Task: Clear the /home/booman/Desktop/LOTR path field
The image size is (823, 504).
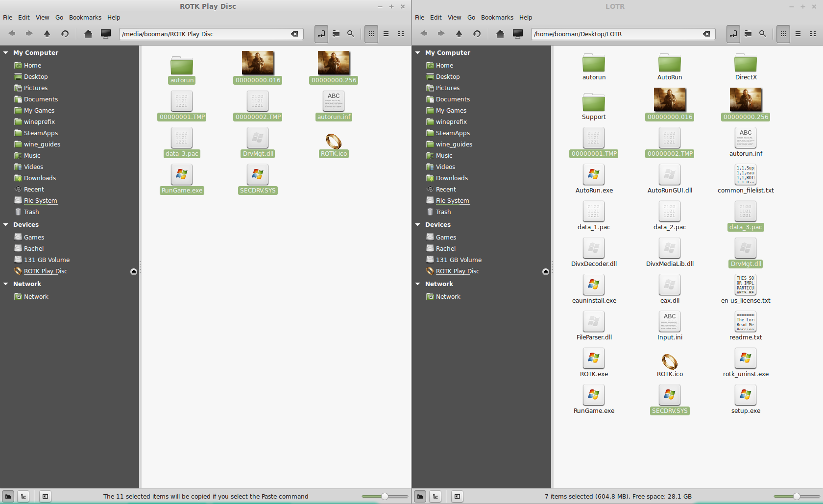Action: coord(706,34)
